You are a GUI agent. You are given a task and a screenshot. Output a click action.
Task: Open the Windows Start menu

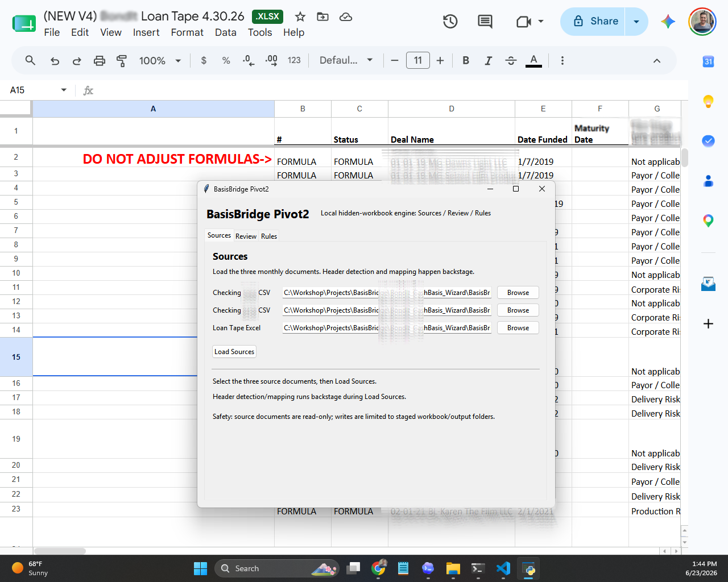point(200,568)
